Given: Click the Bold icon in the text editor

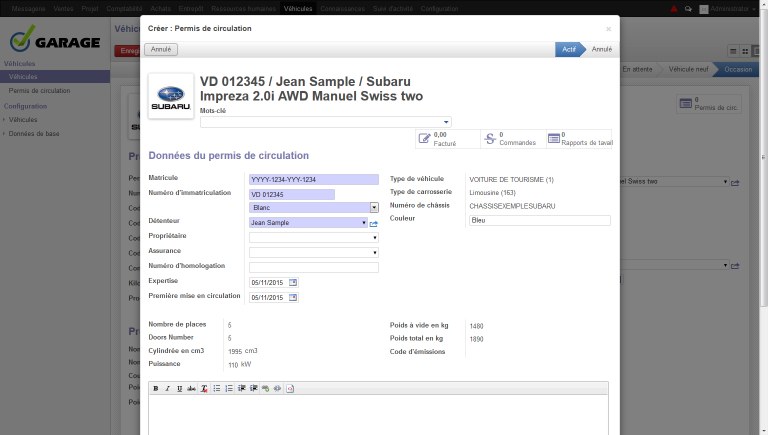Looking at the screenshot, I should coord(155,388).
